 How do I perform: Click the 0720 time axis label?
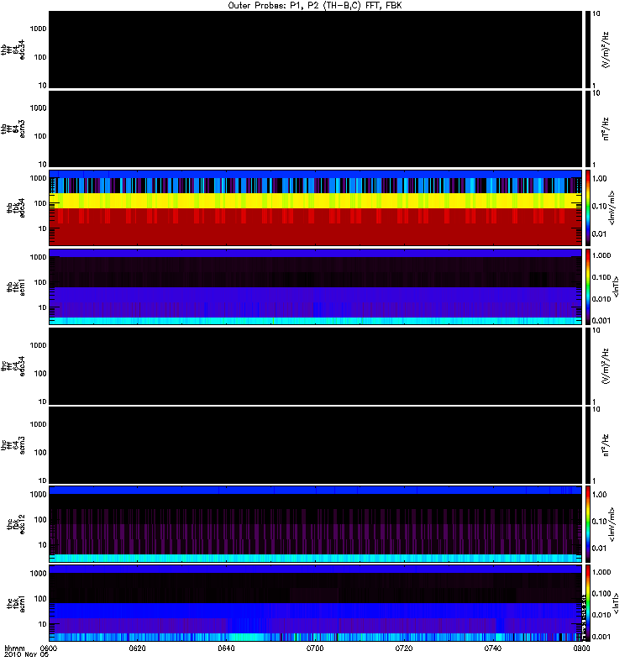coord(404,648)
